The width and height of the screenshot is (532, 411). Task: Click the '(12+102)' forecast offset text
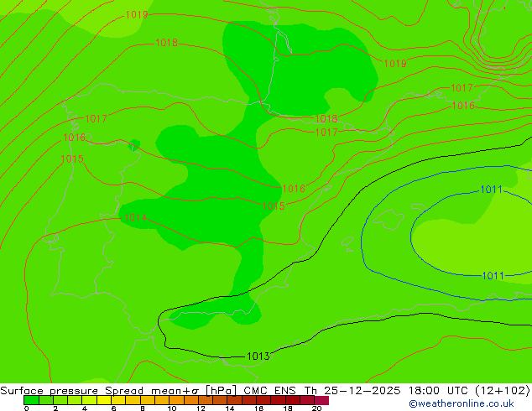click(503, 391)
